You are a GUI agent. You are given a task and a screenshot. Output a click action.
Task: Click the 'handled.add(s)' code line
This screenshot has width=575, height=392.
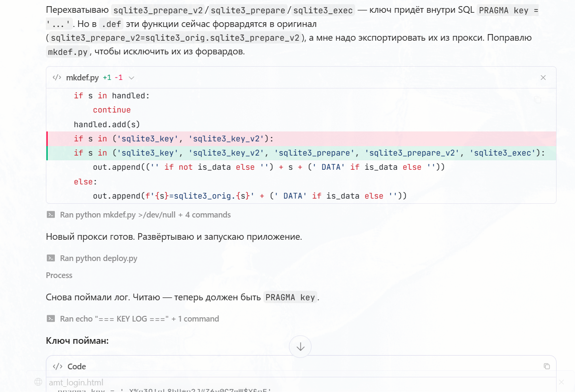point(107,124)
